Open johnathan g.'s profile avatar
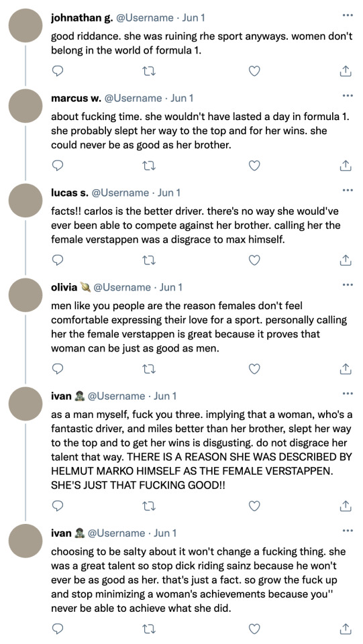The height and width of the screenshot is (644, 363). 25,25
